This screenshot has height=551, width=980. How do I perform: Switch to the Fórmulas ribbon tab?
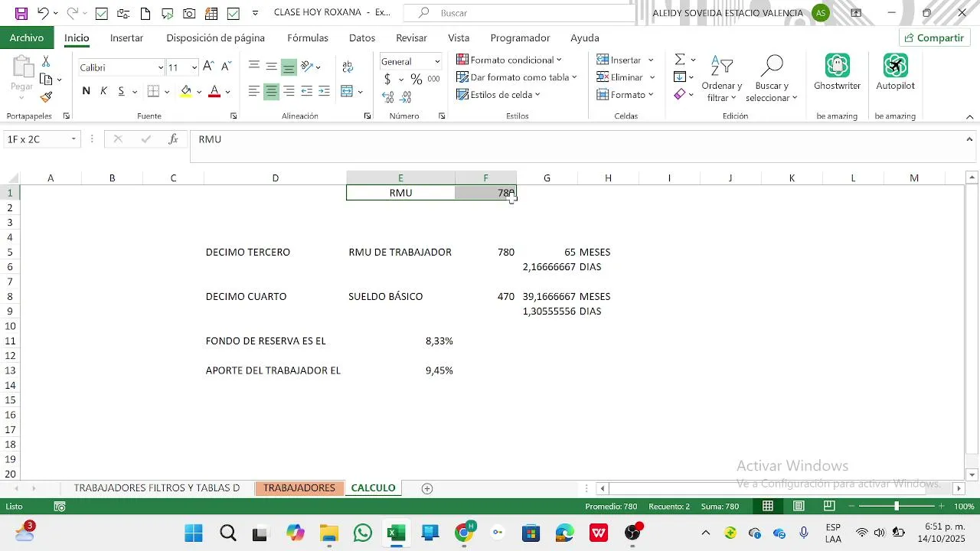coord(308,37)
